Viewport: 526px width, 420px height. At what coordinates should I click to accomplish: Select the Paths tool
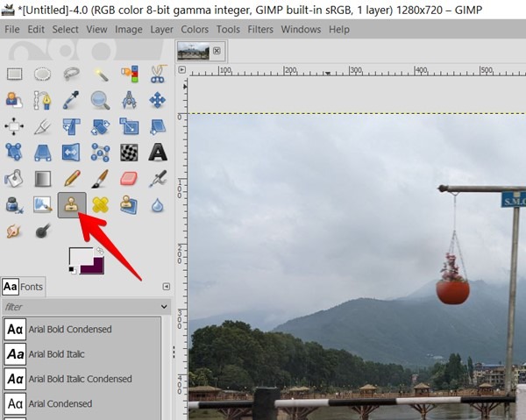tap(42, 100)
